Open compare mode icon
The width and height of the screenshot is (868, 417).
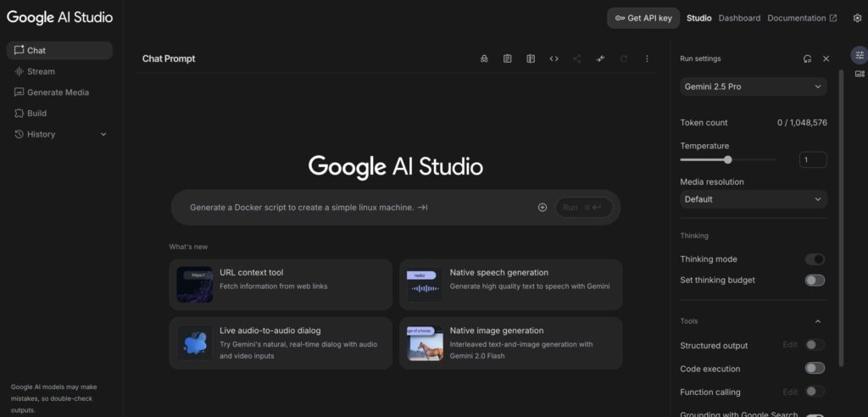[531, 58]
